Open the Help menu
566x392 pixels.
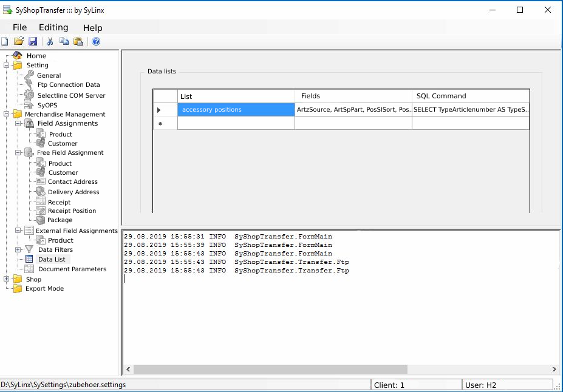93,28
